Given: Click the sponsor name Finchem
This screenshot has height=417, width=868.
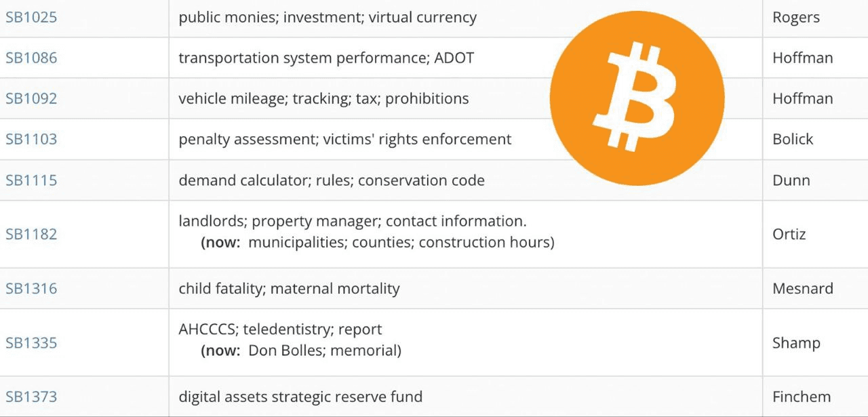Looking at the screenshot, I should [x=802, y=397].
